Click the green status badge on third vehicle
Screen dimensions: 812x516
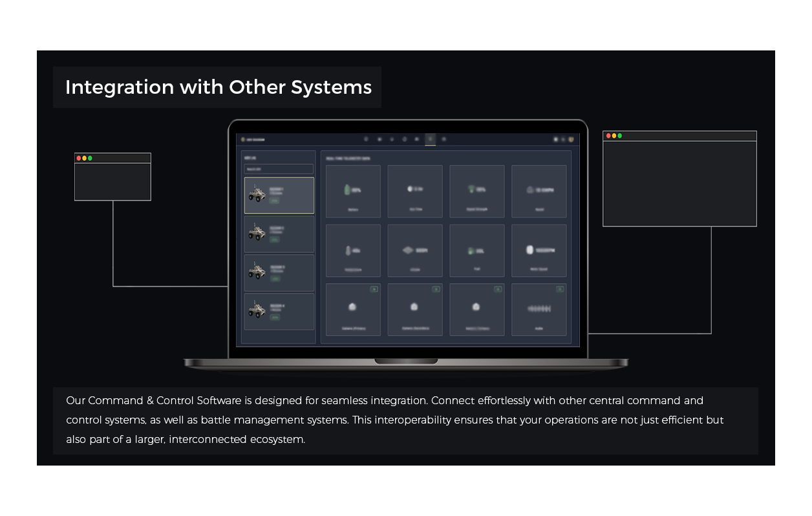pyautogui.click(x=275, y=279)
